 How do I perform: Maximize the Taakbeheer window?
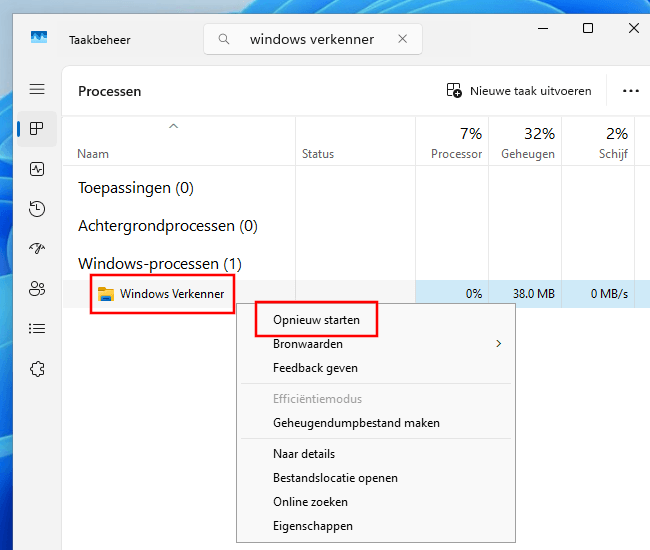[x=588, y=28]
